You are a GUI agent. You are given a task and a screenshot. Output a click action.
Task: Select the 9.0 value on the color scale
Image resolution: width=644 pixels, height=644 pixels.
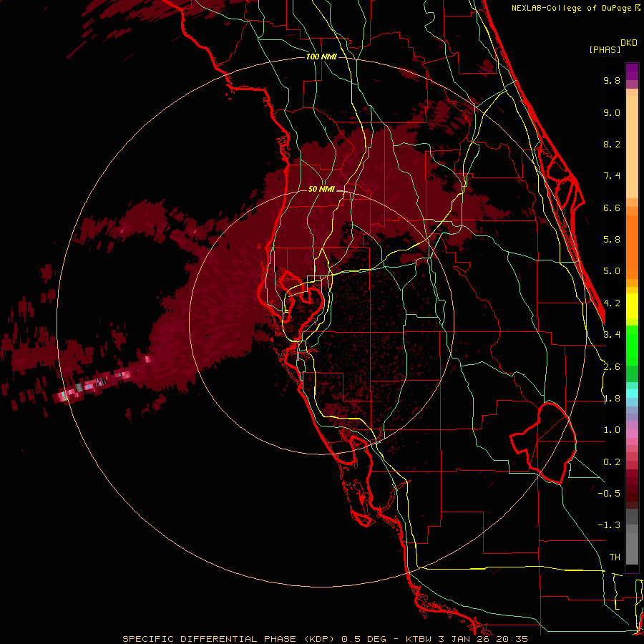(x=612, y=112)
